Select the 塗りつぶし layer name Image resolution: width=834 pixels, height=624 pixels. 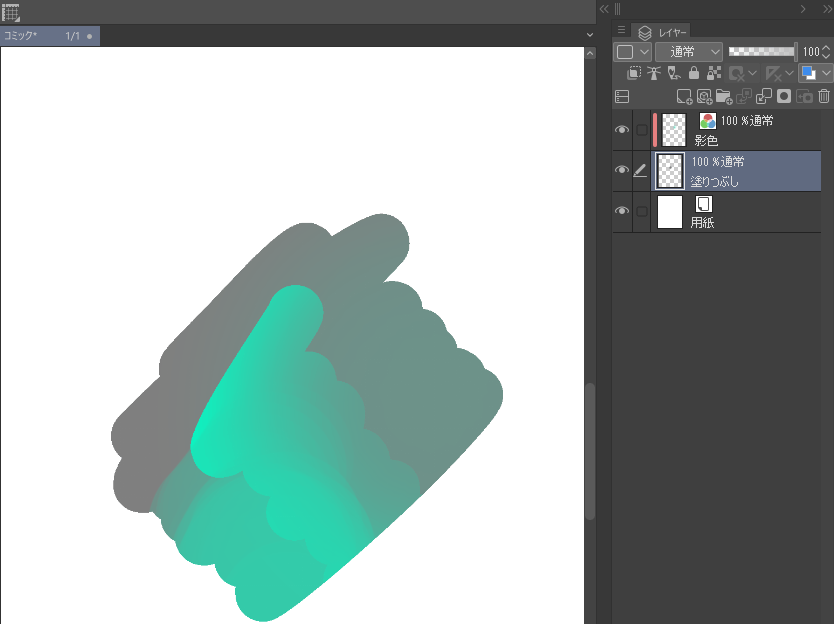(x=715, y=181)
